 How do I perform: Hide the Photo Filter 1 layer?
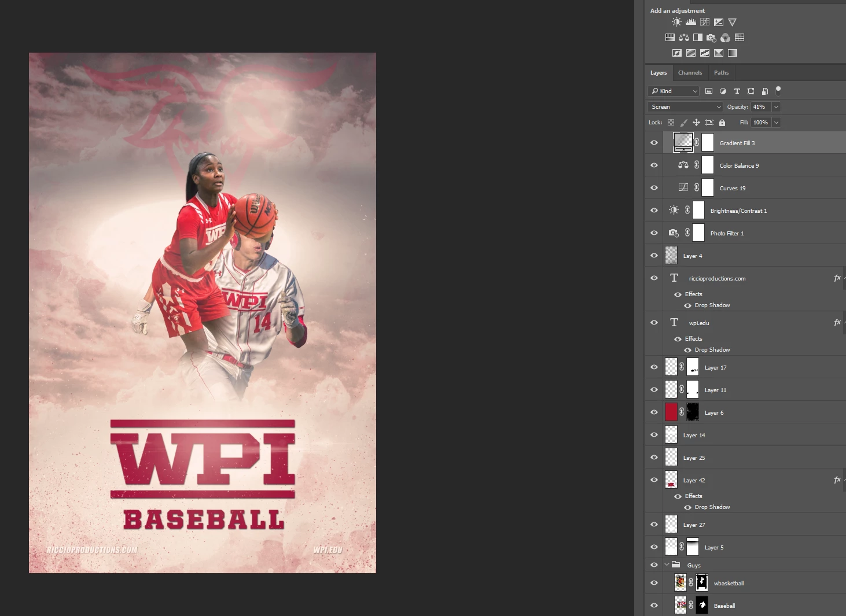(654, 233)
